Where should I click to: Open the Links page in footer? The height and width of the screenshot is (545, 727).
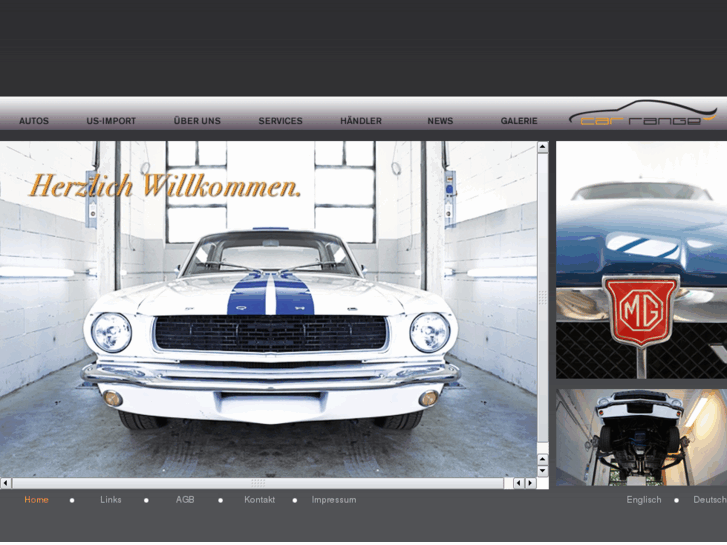(x=111, y=500)
